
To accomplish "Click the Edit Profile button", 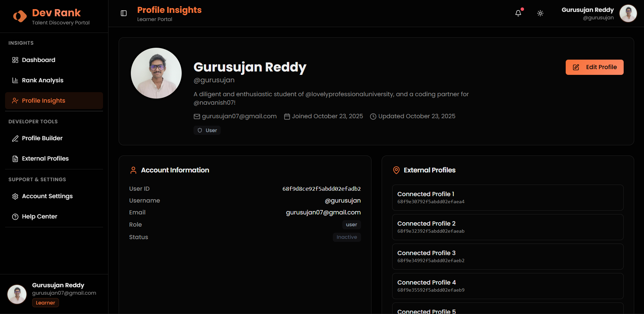I will click(595, 67).
